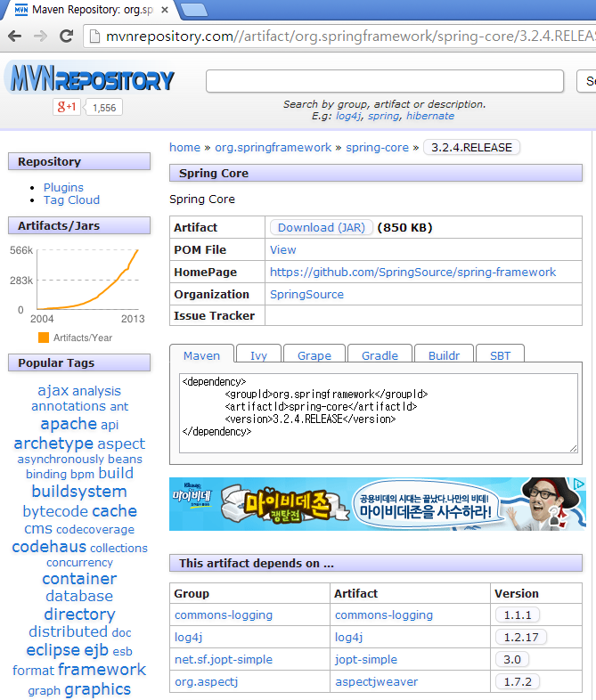The image size is (596, 700).
Task: Click the Maven dependency XML text box
Action: tap(379, 412)
